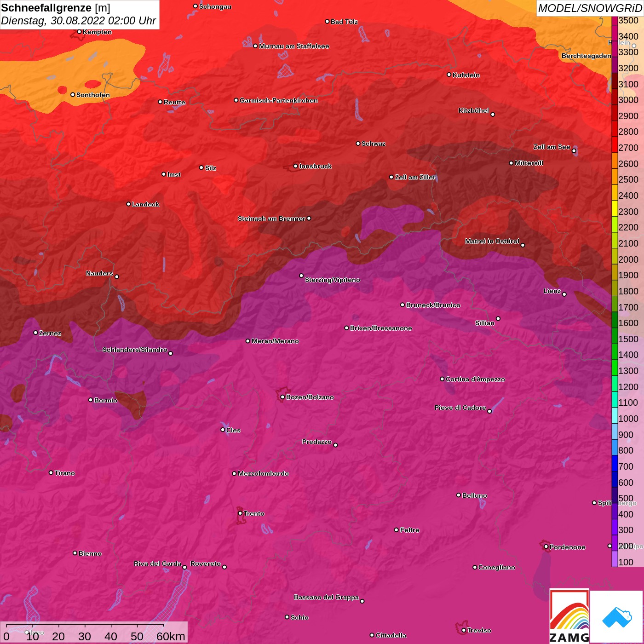Click the 'Zell am See' label
644x644 pixels.
(x=552, y=147)
